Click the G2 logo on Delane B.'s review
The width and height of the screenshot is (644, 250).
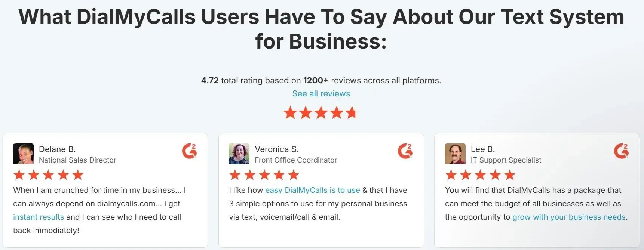click(x=190, y=151)
